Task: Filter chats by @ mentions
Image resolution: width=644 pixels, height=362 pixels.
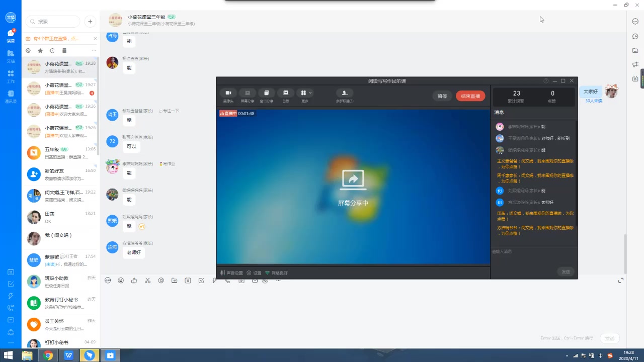Action: pyautogui.click(x=28, y=51)
